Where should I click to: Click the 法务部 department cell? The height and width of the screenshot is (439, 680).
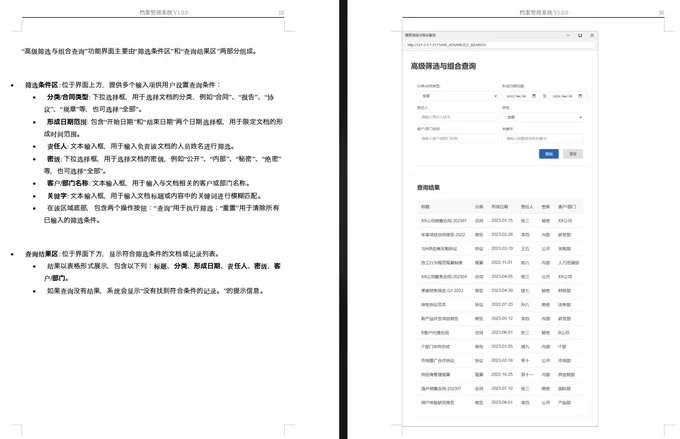pos(564,305)
